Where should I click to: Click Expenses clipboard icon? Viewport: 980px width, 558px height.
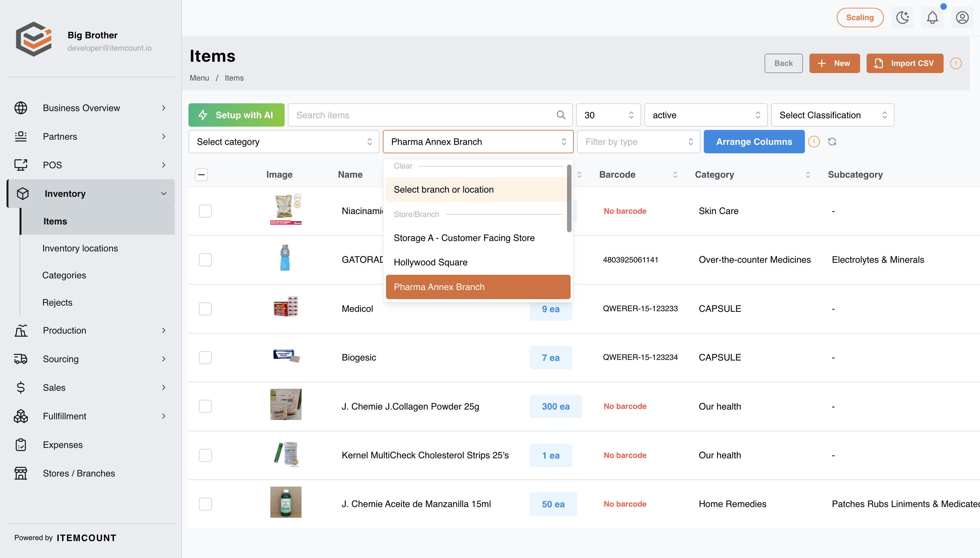point(21,445)
